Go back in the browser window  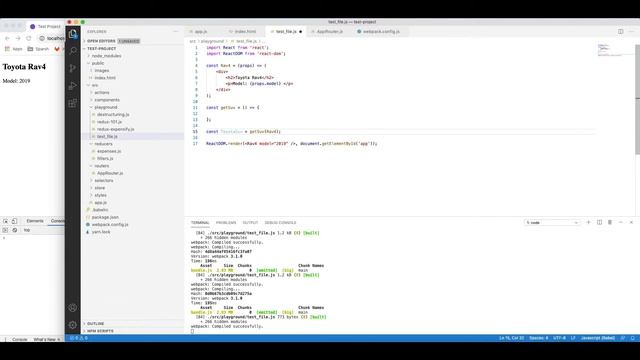point(7,38)
